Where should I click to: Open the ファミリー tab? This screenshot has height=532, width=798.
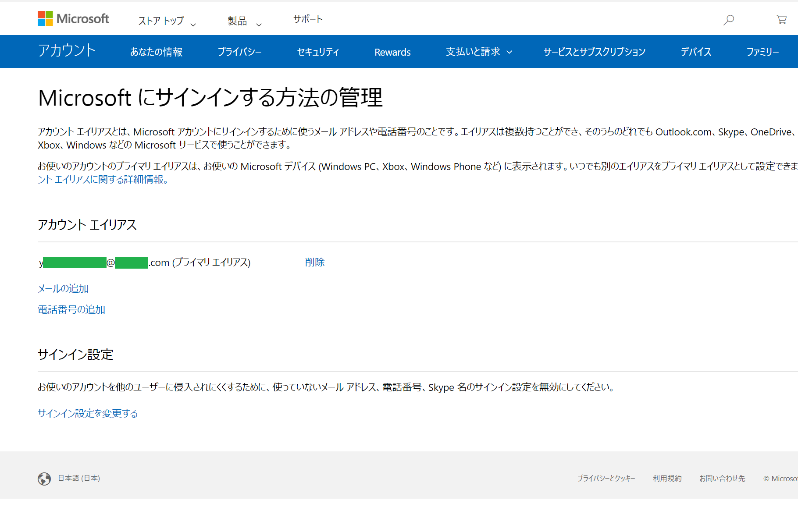coord(763,52)
